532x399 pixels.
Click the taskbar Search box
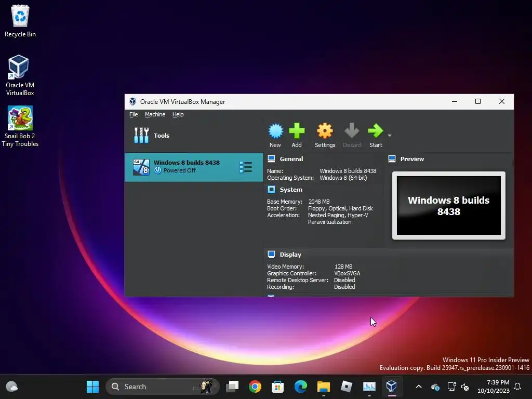coord(163,387)
